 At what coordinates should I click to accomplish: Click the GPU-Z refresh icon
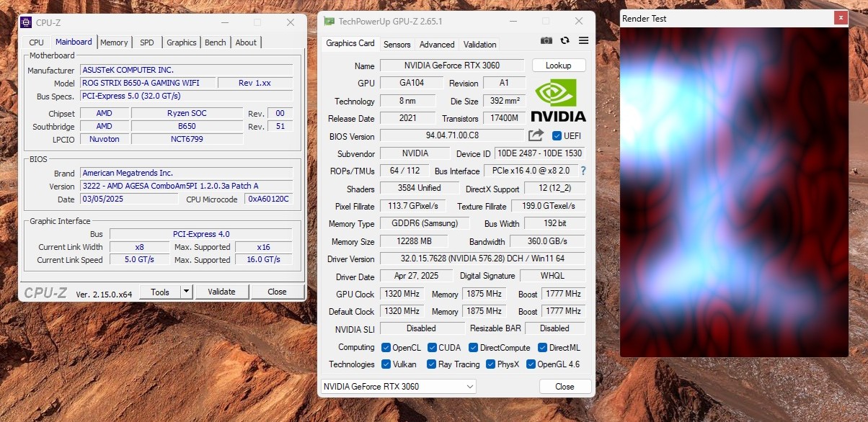coord(565,41)
